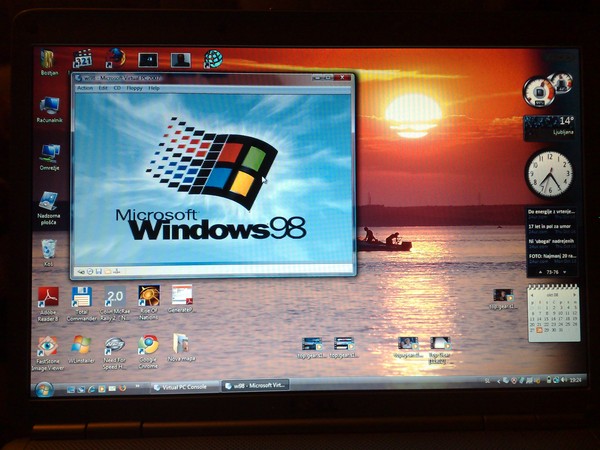Viewport: 600px width, 450px height.
Task: Open the Windows Start orb
Action: click(x=44, y=390)
